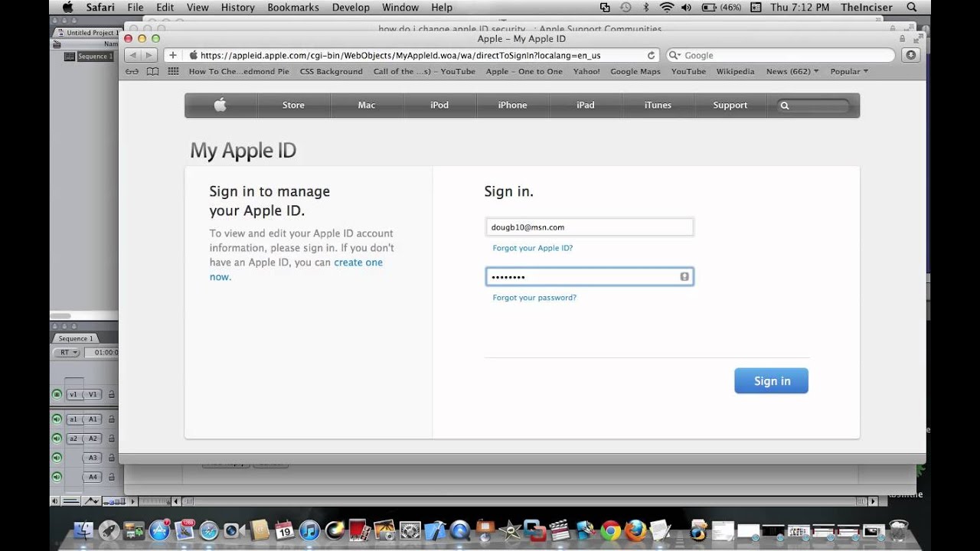Toggle the lock on track V1
980x551 pixels.
coord(112,395)
